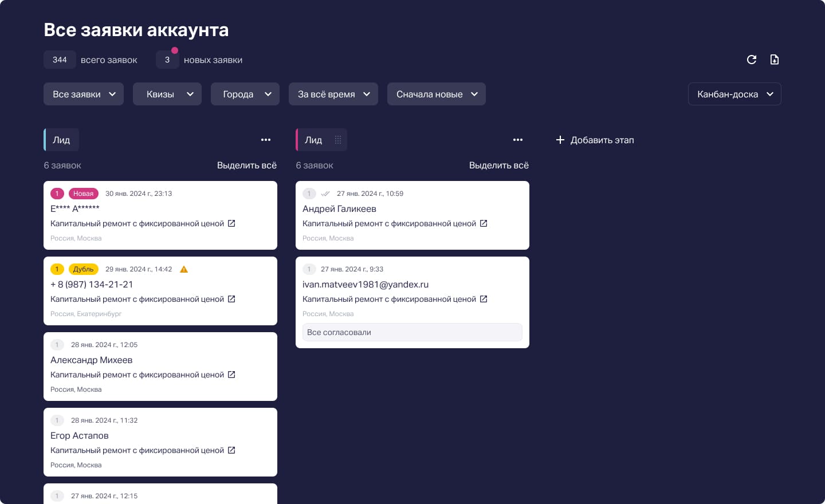Click the drag handle on second Лид column header
The width and height of the screenshot is (825, 504).
(338, 140)
